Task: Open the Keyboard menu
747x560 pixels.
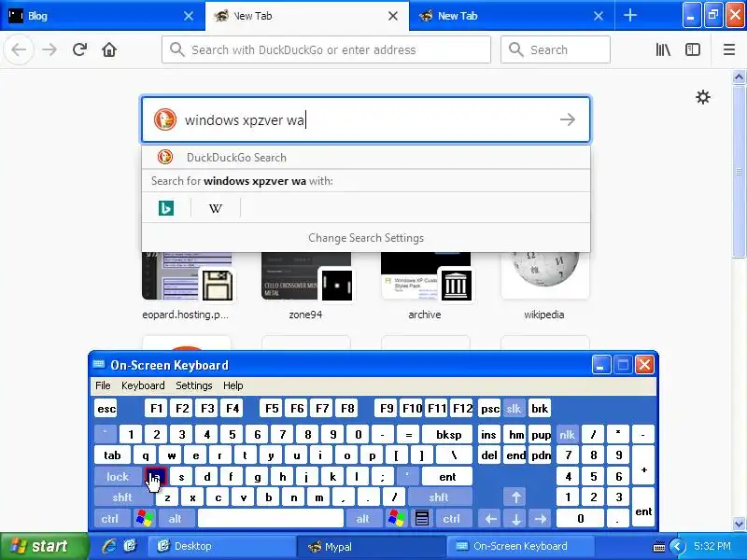Action: click(143, 385)
